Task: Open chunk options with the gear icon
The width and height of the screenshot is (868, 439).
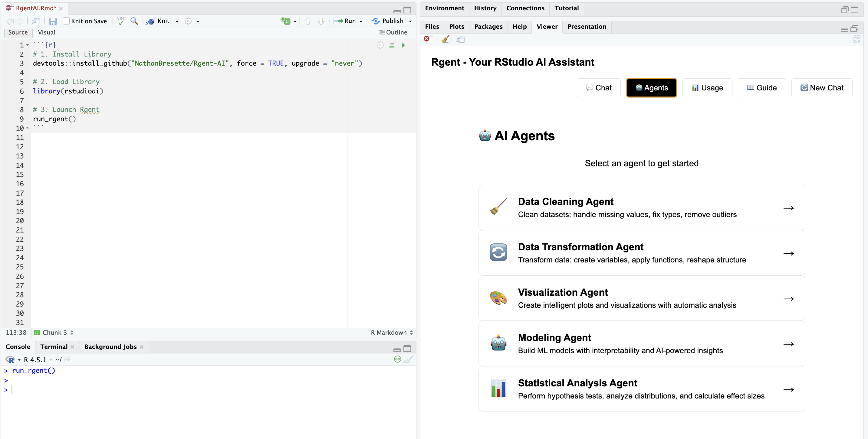Action: point(380,45)
